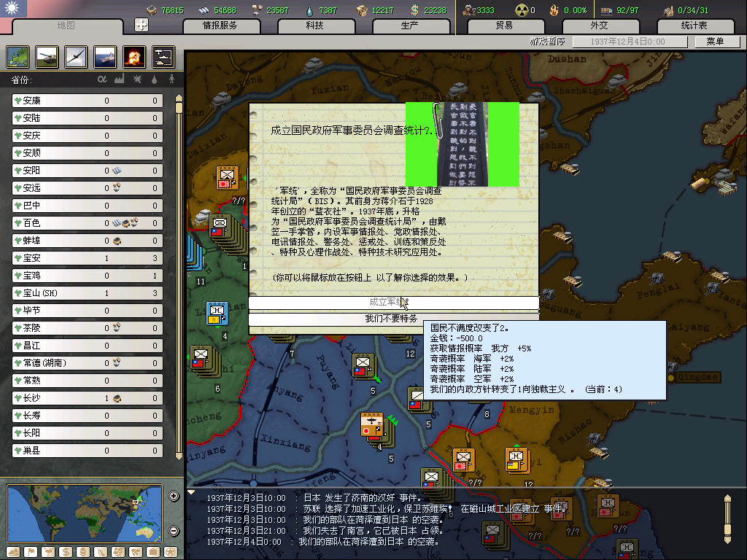Select province 安阳 in the list

(x=88, y=171)
